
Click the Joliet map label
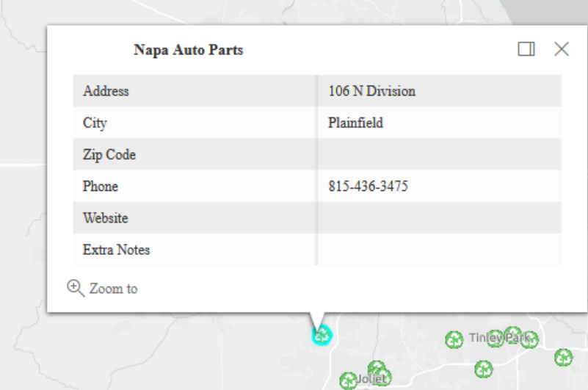(x=371, y=379)
